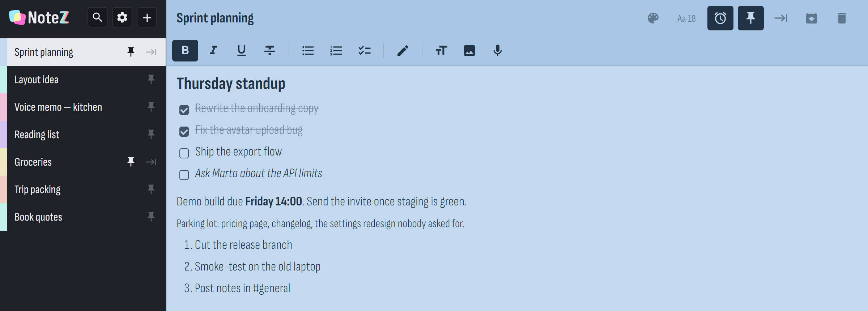Unpin the Sprint planning note in sidebar

(x=131, y=52)
